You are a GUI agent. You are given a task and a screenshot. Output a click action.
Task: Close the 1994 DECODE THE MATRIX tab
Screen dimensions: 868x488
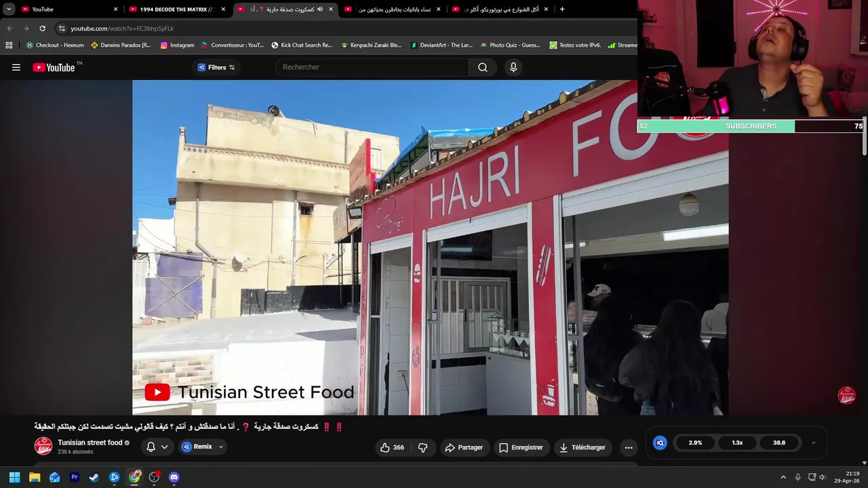(x=223, y=9)
